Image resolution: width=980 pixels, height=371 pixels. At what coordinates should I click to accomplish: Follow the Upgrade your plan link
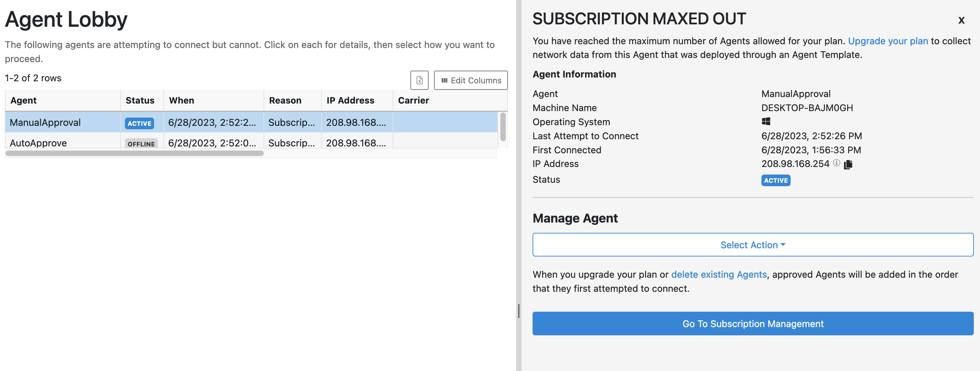888,41
